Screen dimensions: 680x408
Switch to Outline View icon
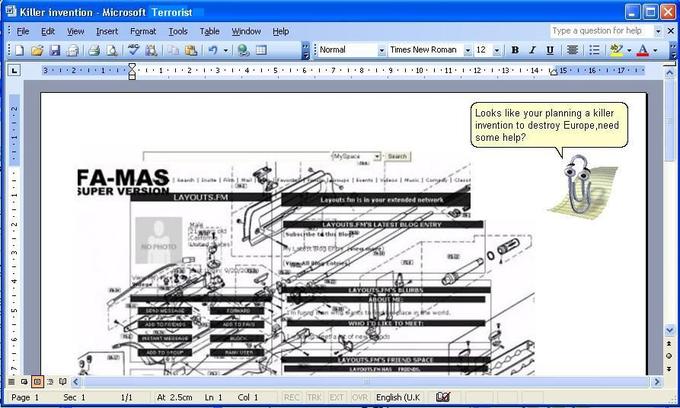(50, 382)
